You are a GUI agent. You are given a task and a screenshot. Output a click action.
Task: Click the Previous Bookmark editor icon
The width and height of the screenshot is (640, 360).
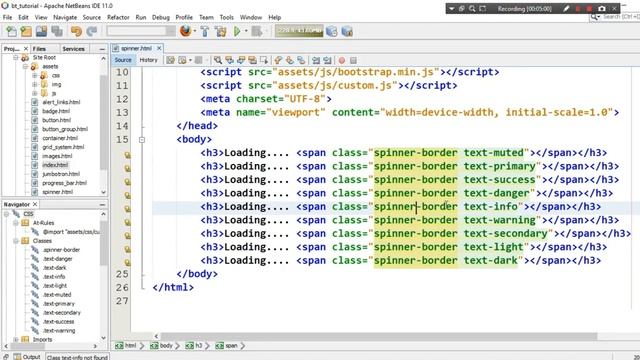[278, 60]
